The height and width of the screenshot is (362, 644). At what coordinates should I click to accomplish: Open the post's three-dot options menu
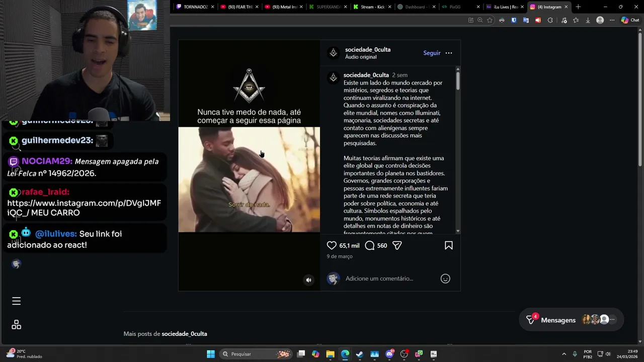tap(449, 53)
